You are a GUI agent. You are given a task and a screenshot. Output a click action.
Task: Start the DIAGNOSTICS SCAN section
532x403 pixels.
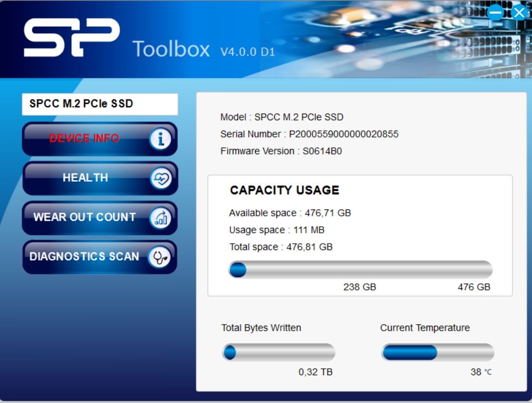click(100, 257)
